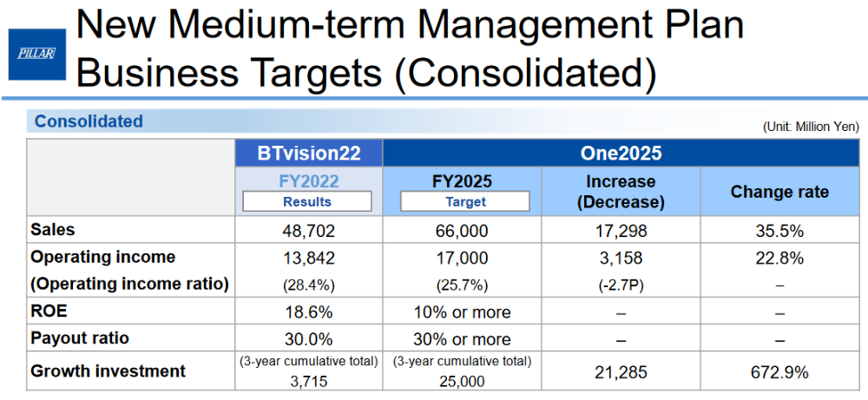Viewport: 868px width, 400px height.
Task: Select the Operating income row label
Action: pyautogui.click(x=102, y=258)
